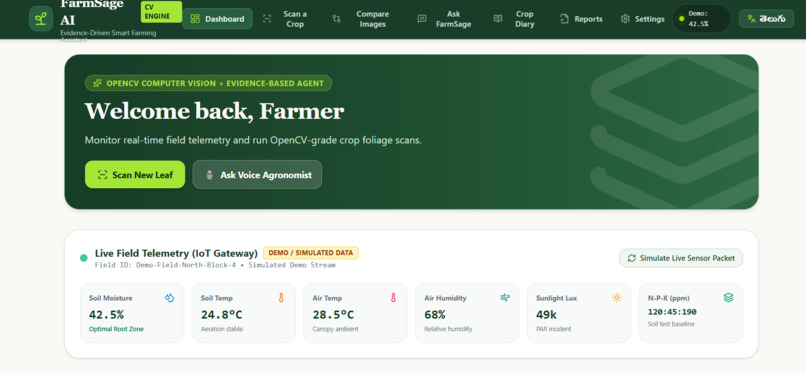This screenshot has width=806, height=373.
Task: Switch to Ask FarmSage tab
Action: click(x=446, y=19)
